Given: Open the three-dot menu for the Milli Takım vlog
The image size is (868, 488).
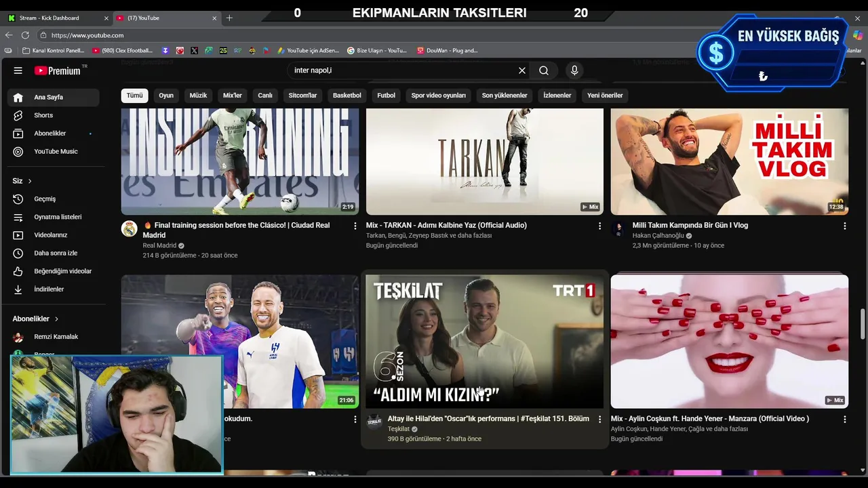Looking at the screenshot, I should (x=844, y=226).
